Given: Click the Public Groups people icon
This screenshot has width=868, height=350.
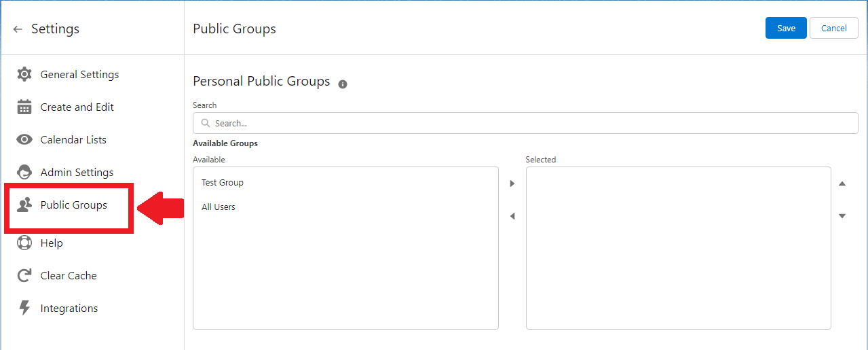Looking at the screenshot, I should [x=24, y=205].
